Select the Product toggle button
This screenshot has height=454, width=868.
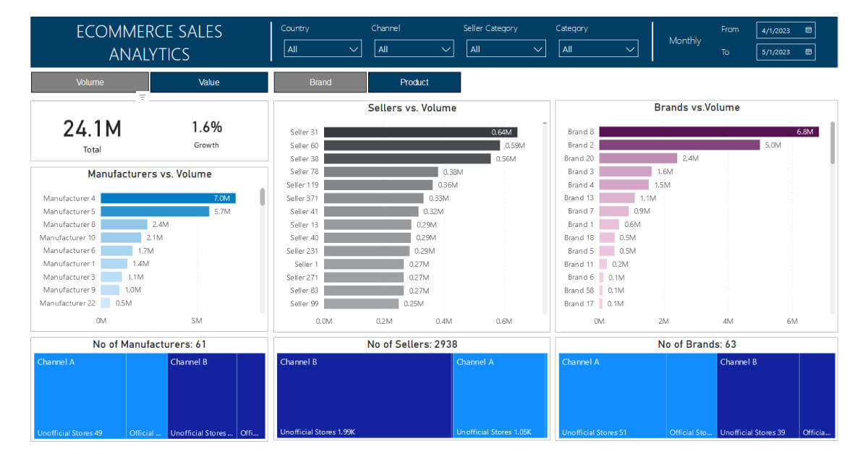click(414, 82)
